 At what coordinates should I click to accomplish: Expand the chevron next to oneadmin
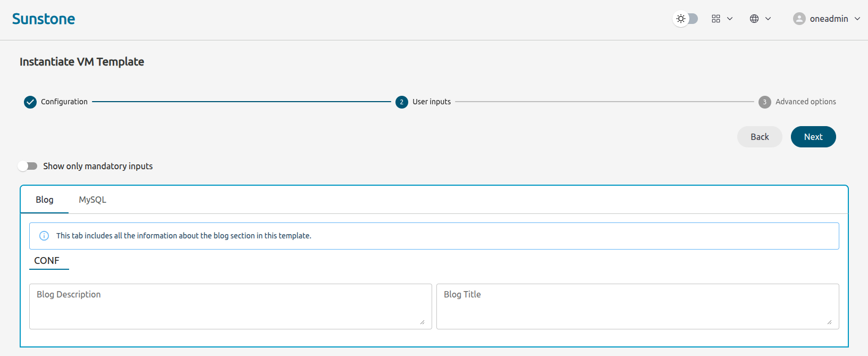pos(857,19)
